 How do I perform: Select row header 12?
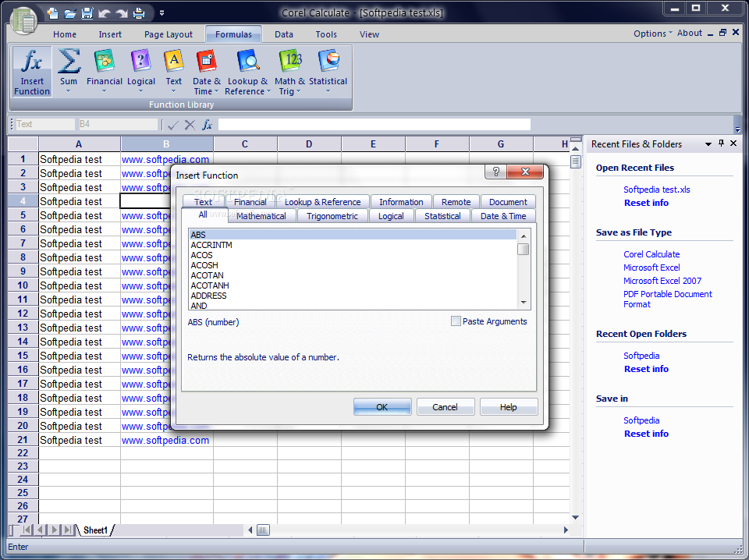pyautogui.click(x=23, y=314)
